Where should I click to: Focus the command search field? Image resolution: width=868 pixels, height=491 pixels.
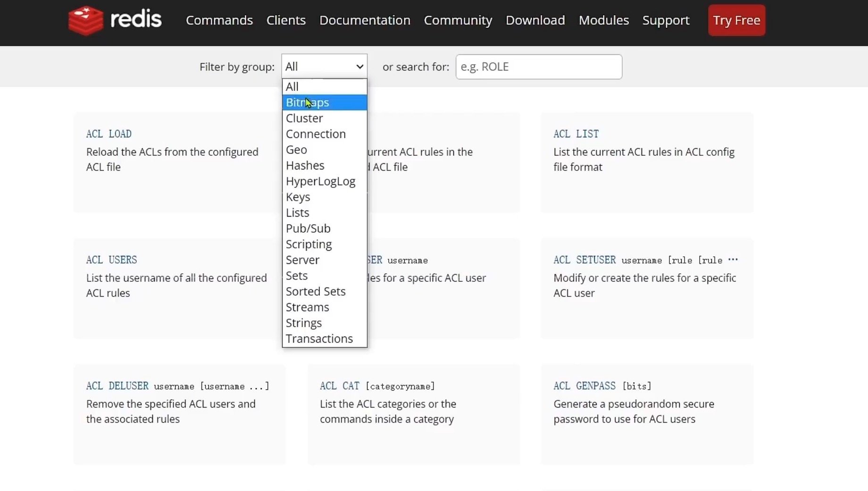pyautogui.click(x=539, y=67)
